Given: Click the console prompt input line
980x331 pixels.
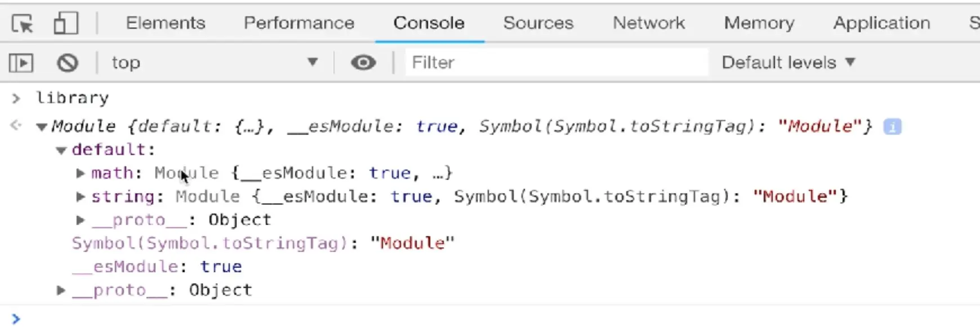Looking at the screenshot, I should (x=496, y=319).
